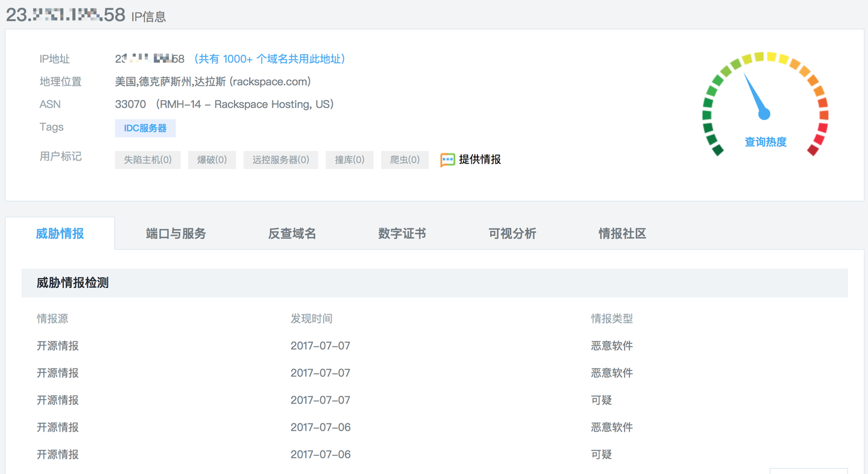This screenshot has width=868, height=474.
Task: Switch to the 端口与服务 tab
Action: 175,233
